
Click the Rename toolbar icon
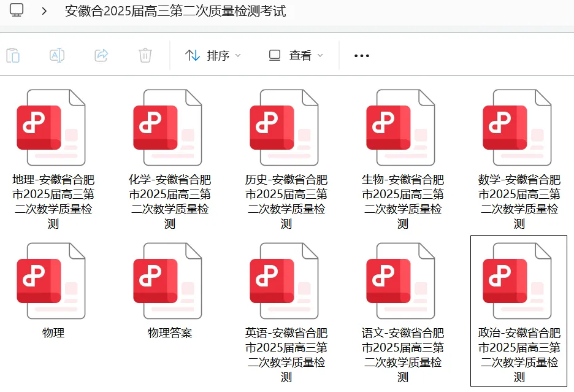click(57, 55)
